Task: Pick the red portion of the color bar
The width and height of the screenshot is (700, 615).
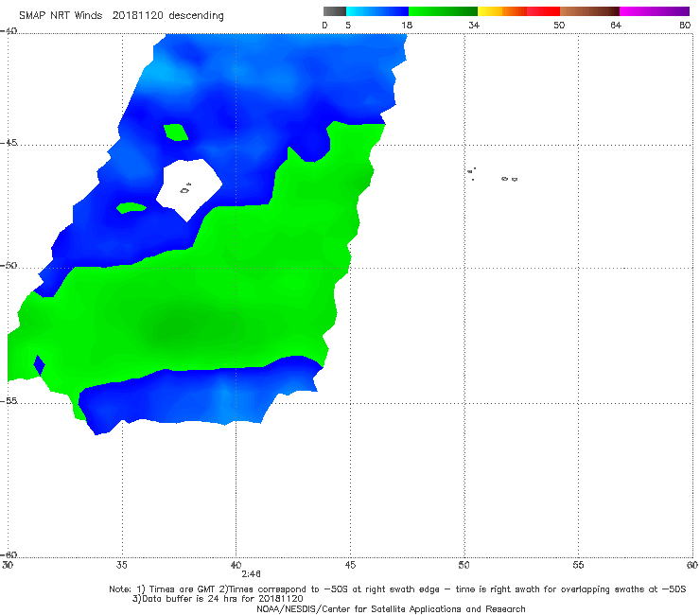Action: [543, 11]
